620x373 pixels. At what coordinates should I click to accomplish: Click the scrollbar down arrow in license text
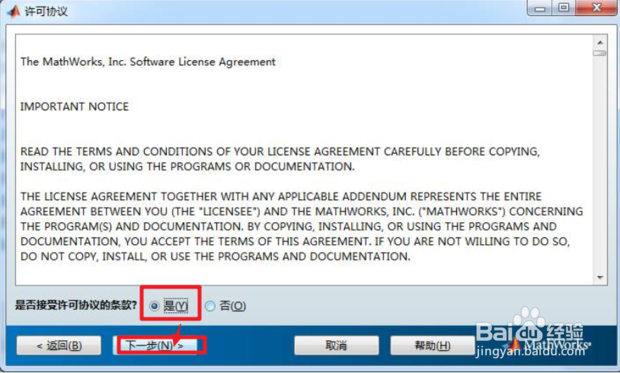600,278
